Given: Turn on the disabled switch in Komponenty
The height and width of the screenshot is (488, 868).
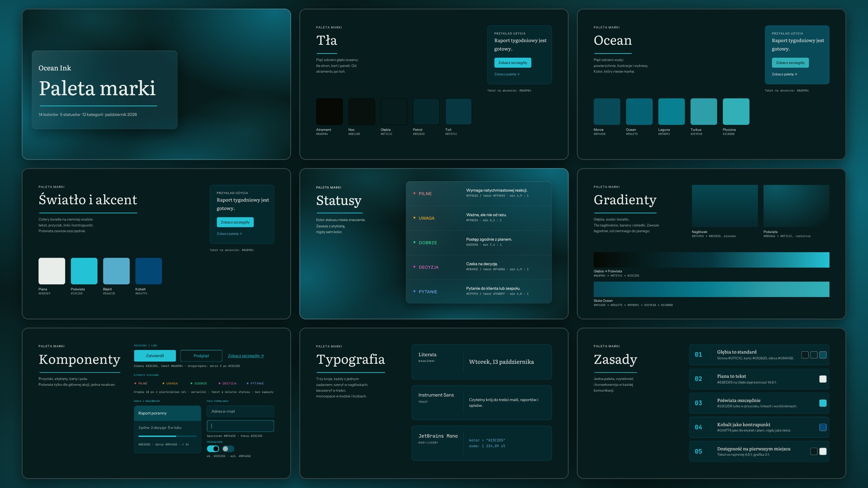Looking at the screenshot, I should (x=228, y=449).
